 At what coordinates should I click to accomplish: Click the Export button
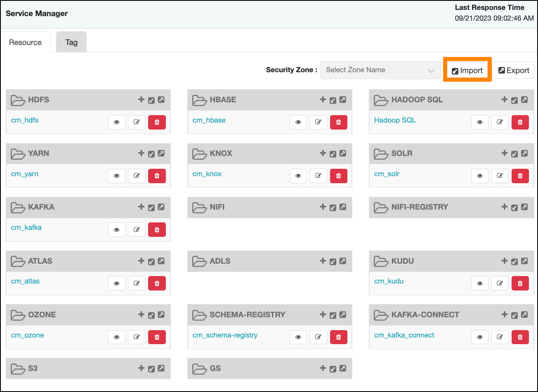(513, 70)
